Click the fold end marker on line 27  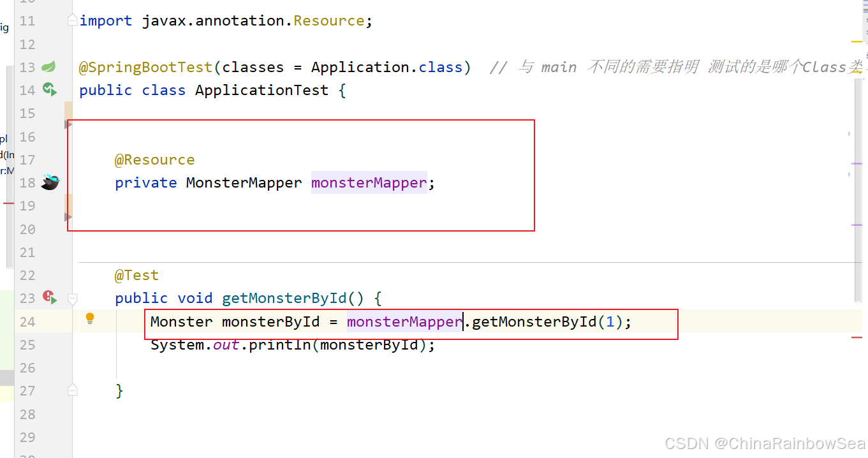(x=73, y=390)
